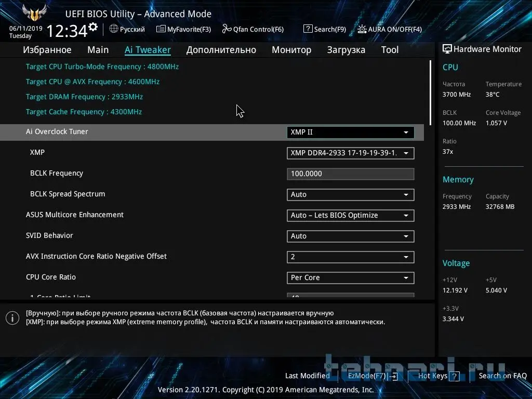Screen dimensions: 532x399
Task: Click the BCLK Spread Spectrum label
Action: point(68,194)
